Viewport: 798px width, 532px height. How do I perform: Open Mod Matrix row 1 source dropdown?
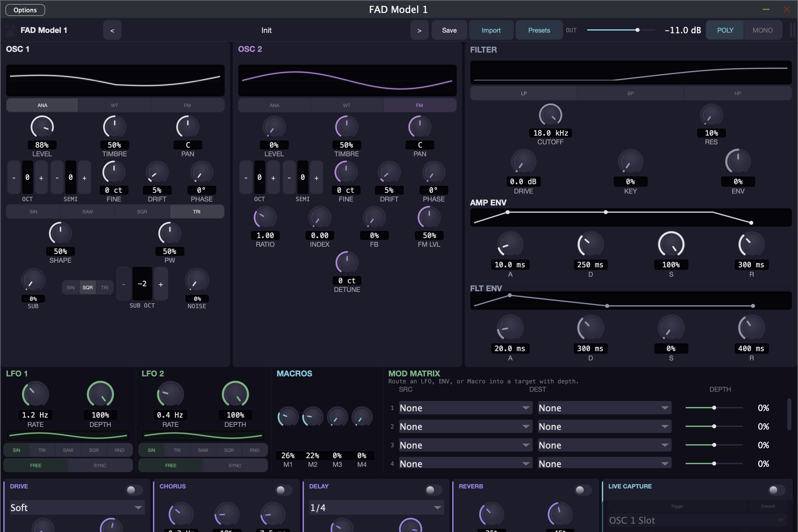click(x=465, y=408)
